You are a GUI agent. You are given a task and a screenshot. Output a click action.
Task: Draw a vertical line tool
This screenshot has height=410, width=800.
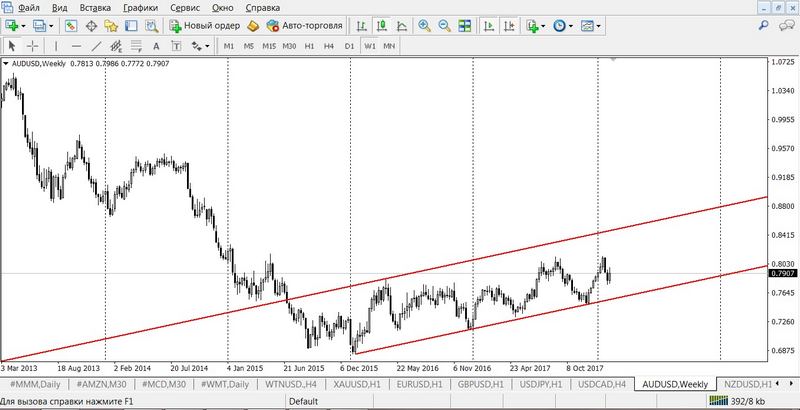(55, 46)
